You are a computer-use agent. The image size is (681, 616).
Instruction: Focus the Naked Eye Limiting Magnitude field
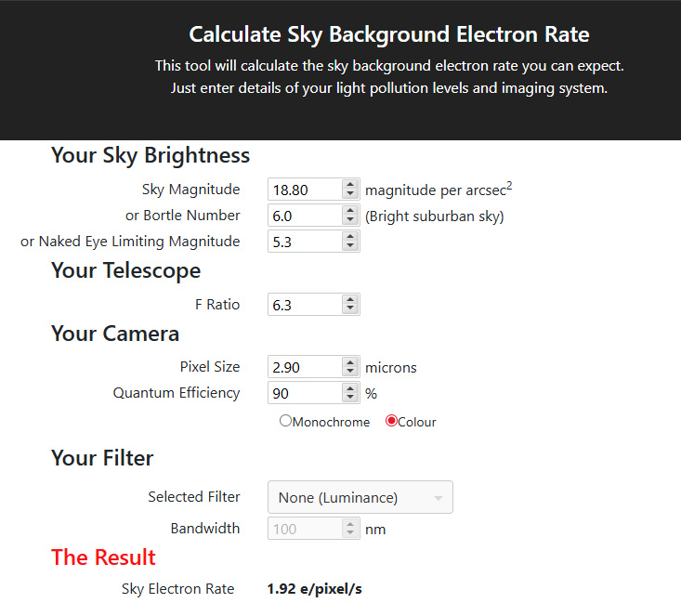coord(303,242)
